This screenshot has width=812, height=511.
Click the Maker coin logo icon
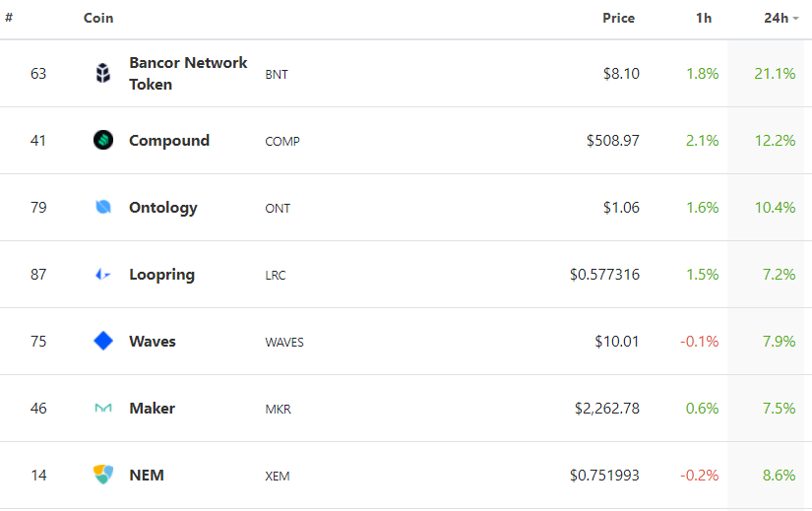click(x=103, y=409)
